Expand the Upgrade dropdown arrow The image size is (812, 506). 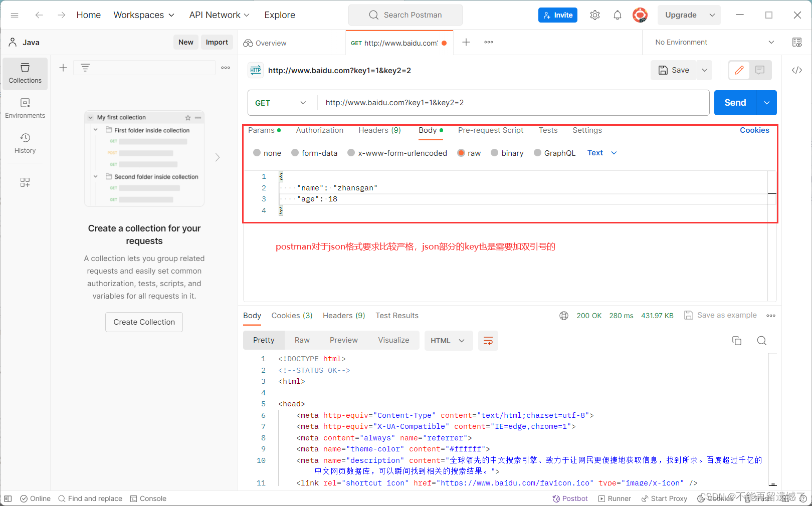[712, 15]
